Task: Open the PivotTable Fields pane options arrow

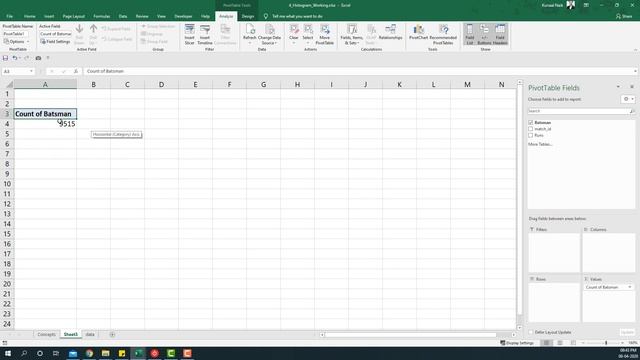Action: 618,87
